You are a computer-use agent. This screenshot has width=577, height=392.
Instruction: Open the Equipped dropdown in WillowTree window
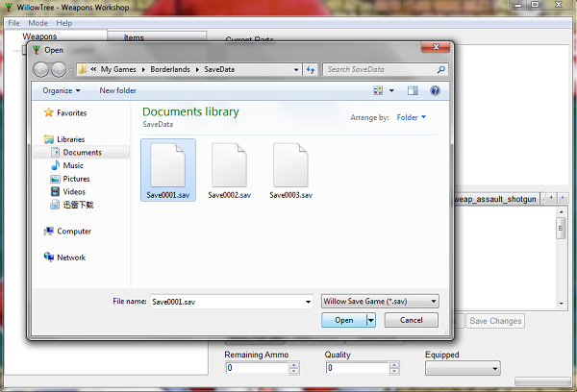point(463,368)
